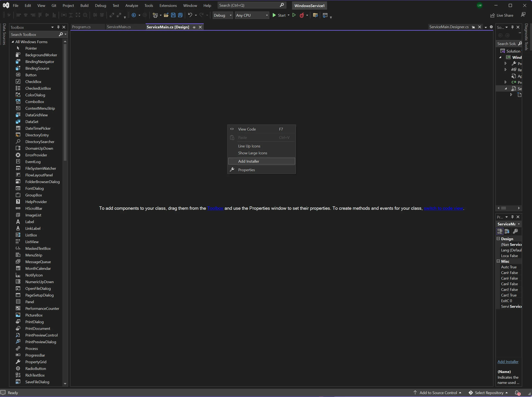The height and width of the screenshot is (397, 532).
Task: Click the Toolbox hyperlink in designer text
Action: [215, 208]
